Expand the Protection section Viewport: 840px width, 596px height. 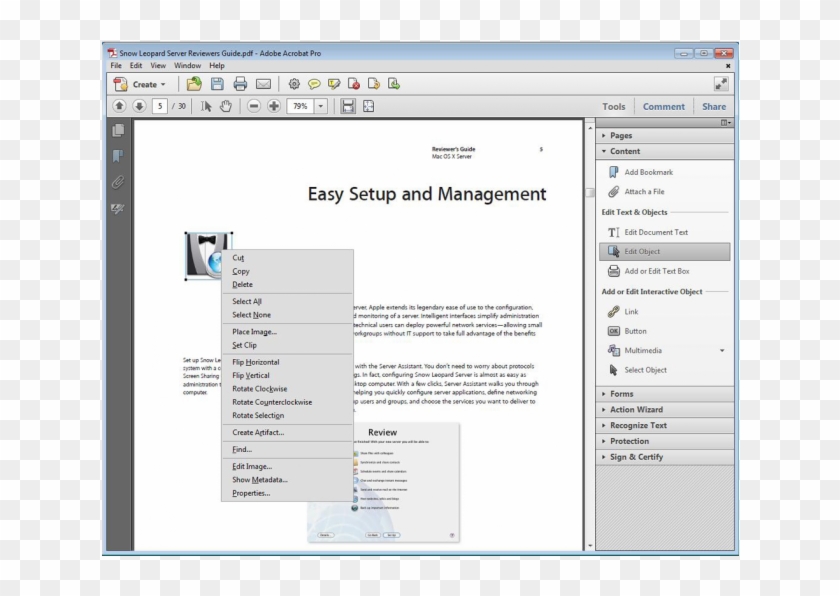pos(665,441)
